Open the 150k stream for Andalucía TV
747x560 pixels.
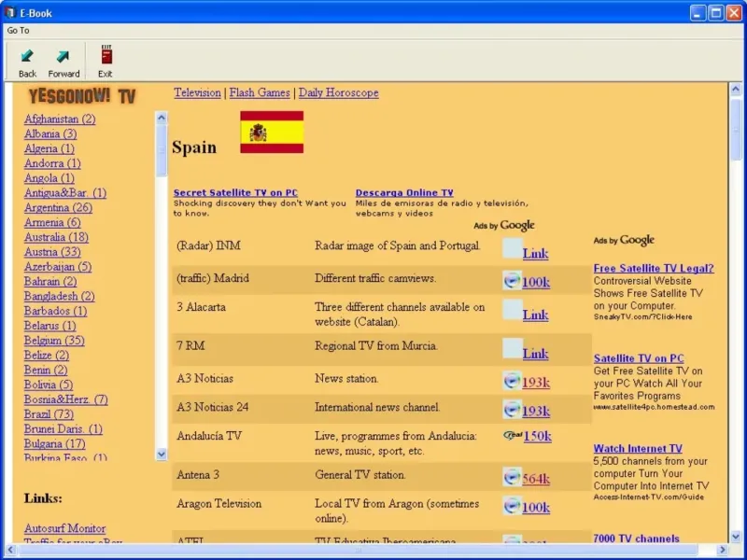(x=538, y=436)
